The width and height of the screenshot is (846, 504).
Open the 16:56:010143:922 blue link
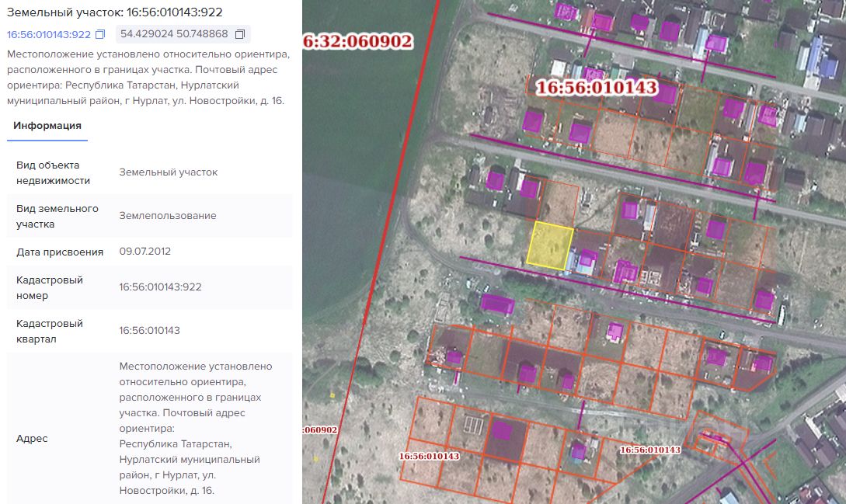tap(49, 34)
